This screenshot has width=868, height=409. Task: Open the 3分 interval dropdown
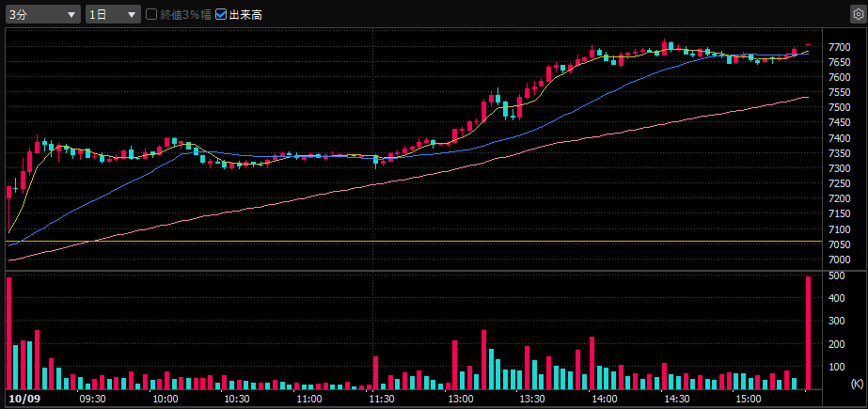click(43, 15)
